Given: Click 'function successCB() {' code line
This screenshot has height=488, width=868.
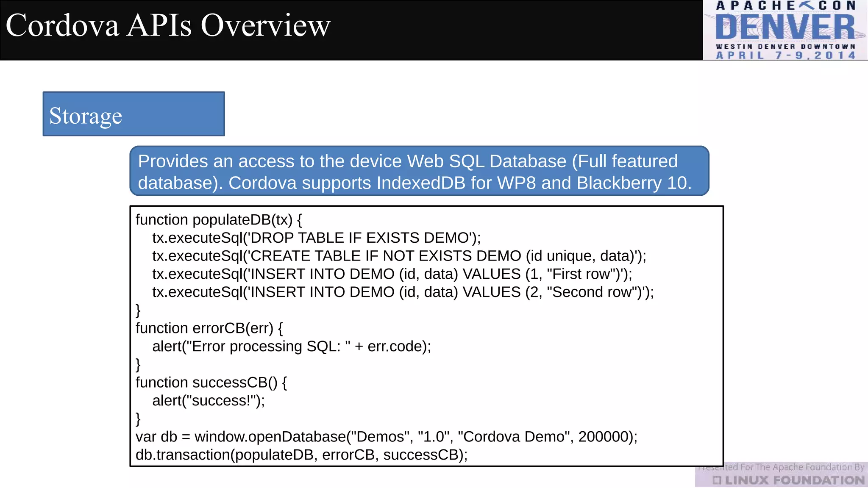Looking at the screenshot, I should click(211, 383).
